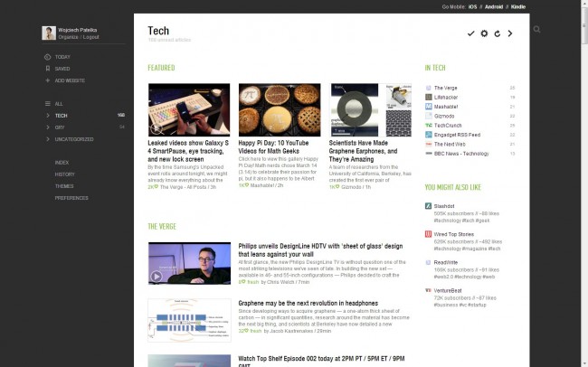The width and height of the screenshot is (588, 367).
Task: Open the gear settings icon beside Tech title
Action: point(484,33)
